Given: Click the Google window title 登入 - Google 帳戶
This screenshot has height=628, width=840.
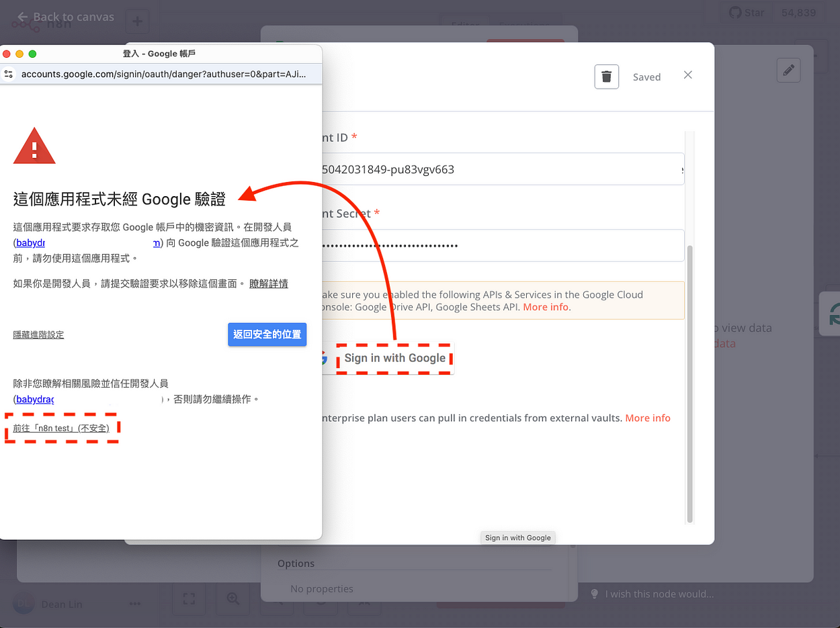Looking at the screenshot, I should 159,54.
